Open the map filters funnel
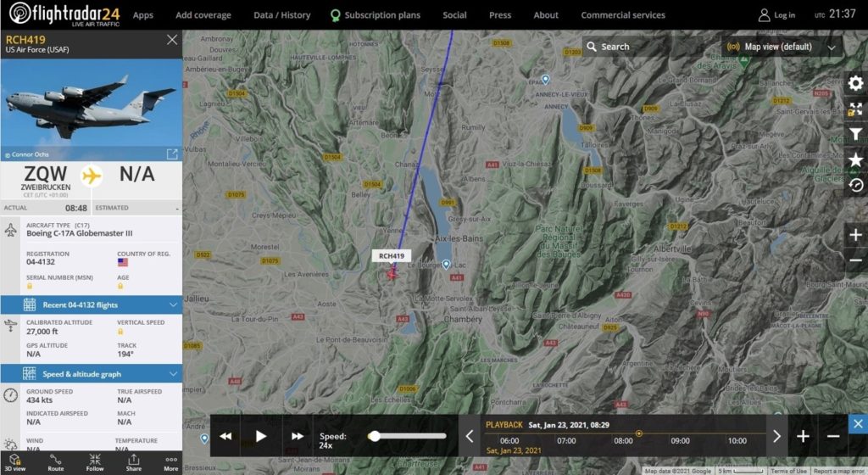The height and width of the screenshot is (475, 868). [855, 134]
